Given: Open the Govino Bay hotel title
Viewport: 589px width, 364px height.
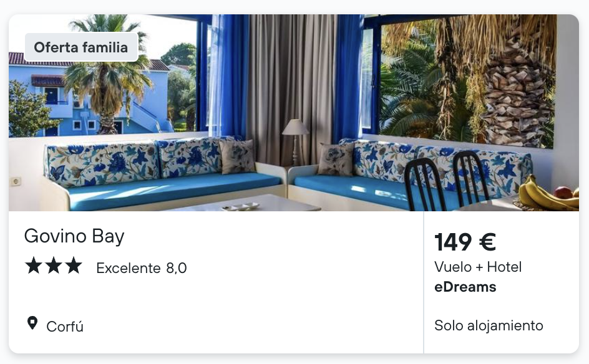Looking at the screenshot, I should 74,236.
